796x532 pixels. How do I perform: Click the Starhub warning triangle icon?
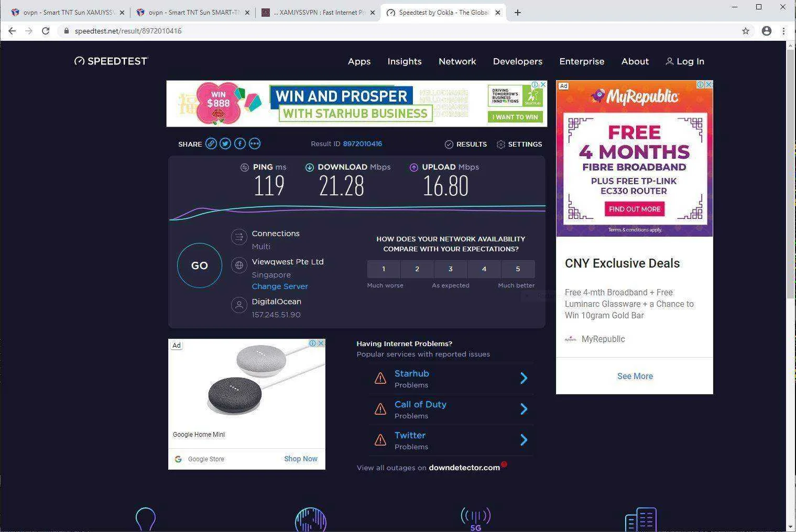point(380,378)
